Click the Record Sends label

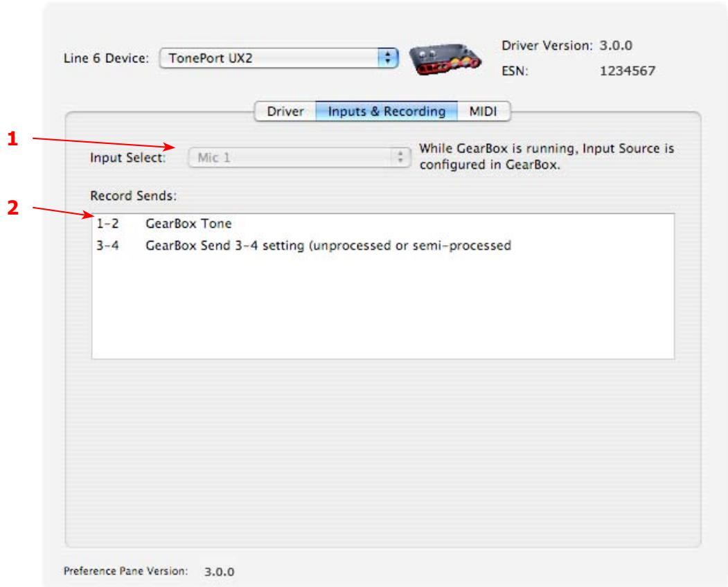tap(133, 196)
